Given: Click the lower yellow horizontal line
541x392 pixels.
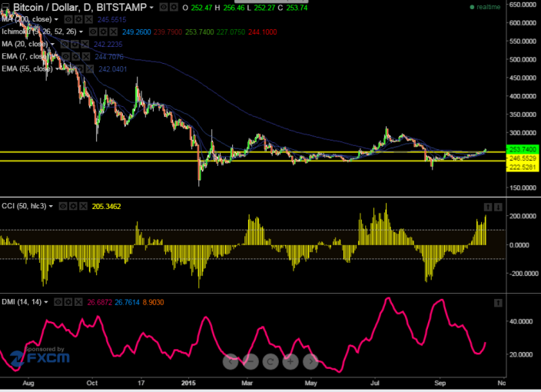Looking at the screenshot, I should [253, 161].
